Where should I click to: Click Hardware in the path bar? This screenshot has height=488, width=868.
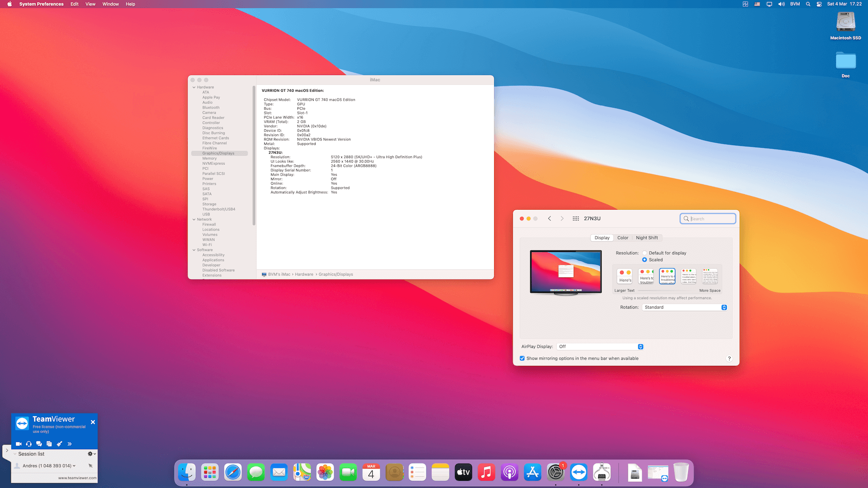point(304,274)
